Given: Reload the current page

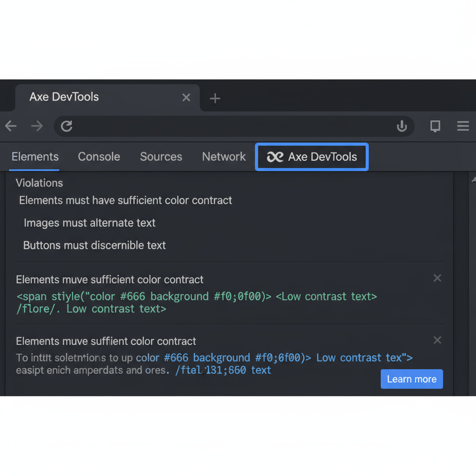Looking at the screenshot, I should 66,126.
